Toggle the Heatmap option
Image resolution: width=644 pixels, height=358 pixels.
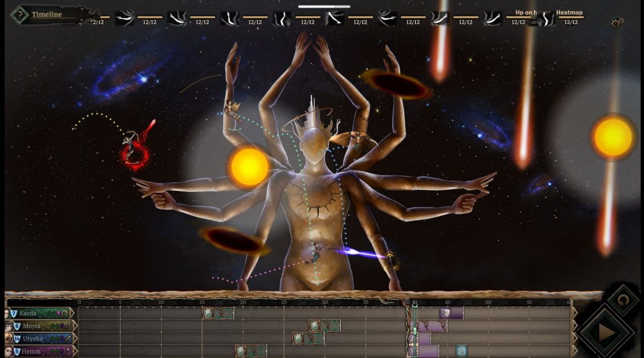pyautogui.click(x=569, y=13)
